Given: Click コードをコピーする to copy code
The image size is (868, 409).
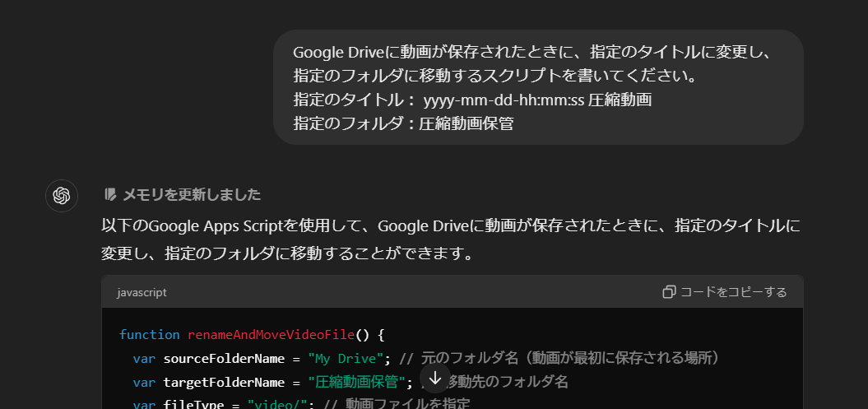Looking at the screenshot, I should pos(725,292).
